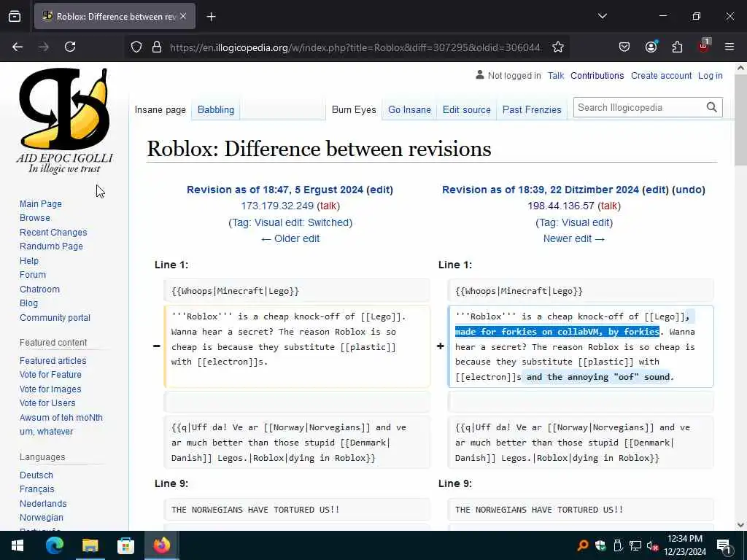Click the browser forward arrow
This screenshot has height=560, width=747.
44,47
